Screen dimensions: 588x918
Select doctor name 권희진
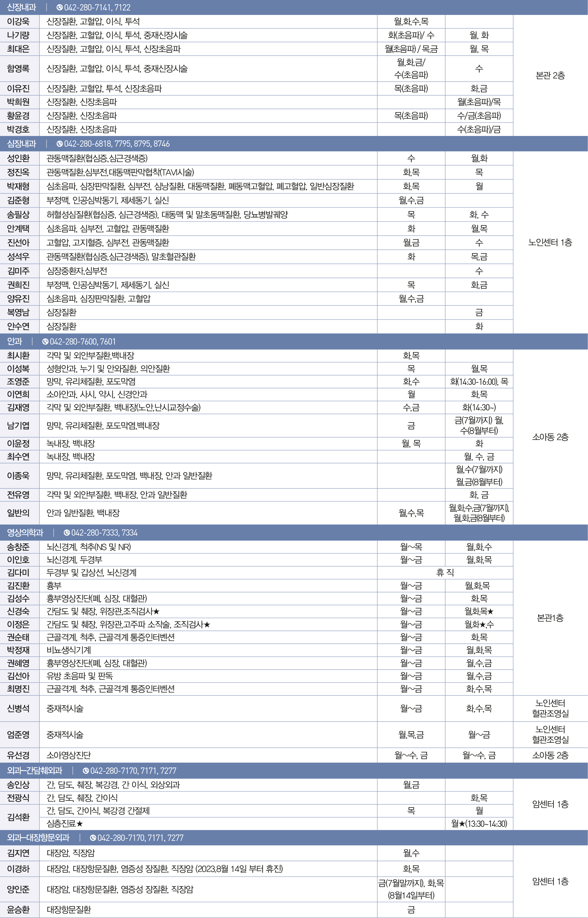pos(18,285)
